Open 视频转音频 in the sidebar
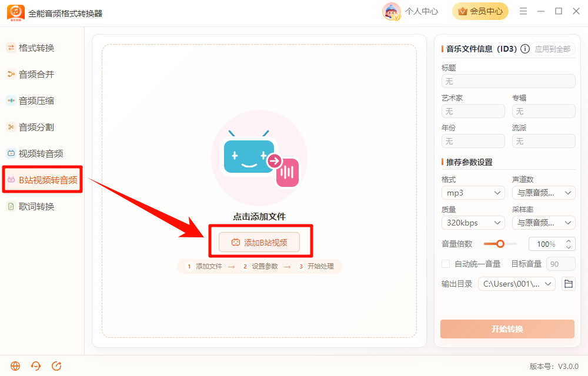The width and height of the screenshot is (588, 376). (41, 153)
